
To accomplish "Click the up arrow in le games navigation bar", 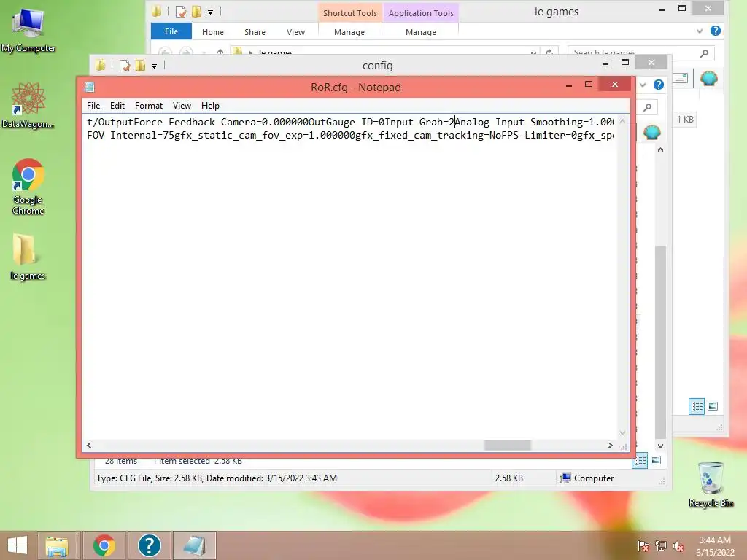I will [x=220, y=52].
